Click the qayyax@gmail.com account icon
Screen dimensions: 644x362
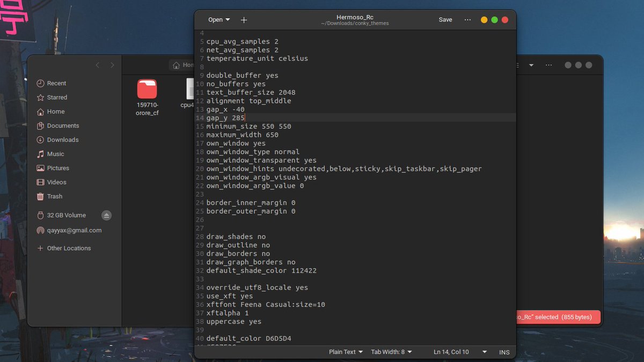pyautogui.click(x=40, y=231)
